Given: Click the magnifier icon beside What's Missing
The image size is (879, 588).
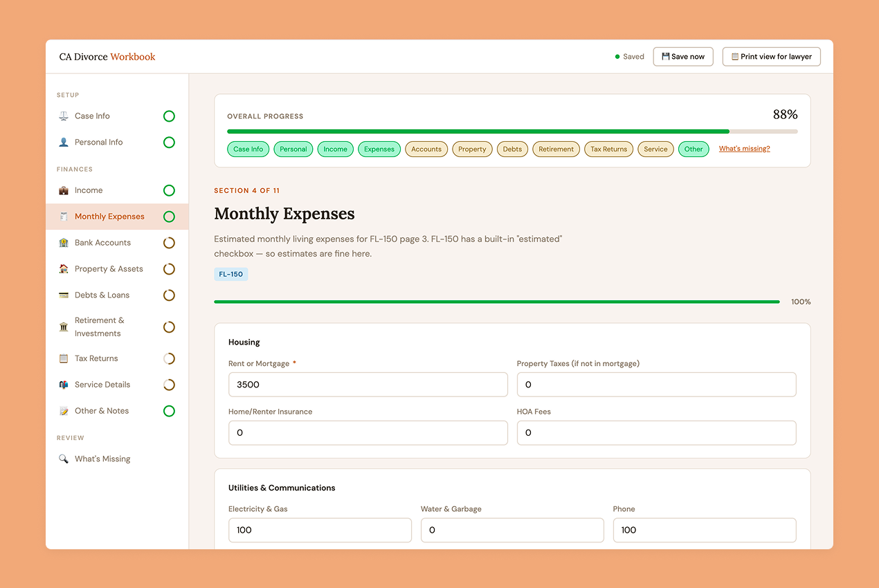Looking at the screenshot, I should pos(64,459).
